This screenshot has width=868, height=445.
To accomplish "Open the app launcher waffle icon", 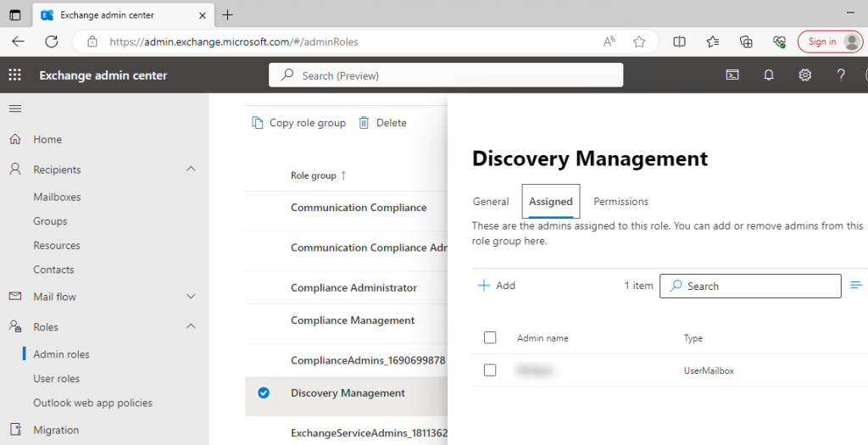I will (15, 75).
